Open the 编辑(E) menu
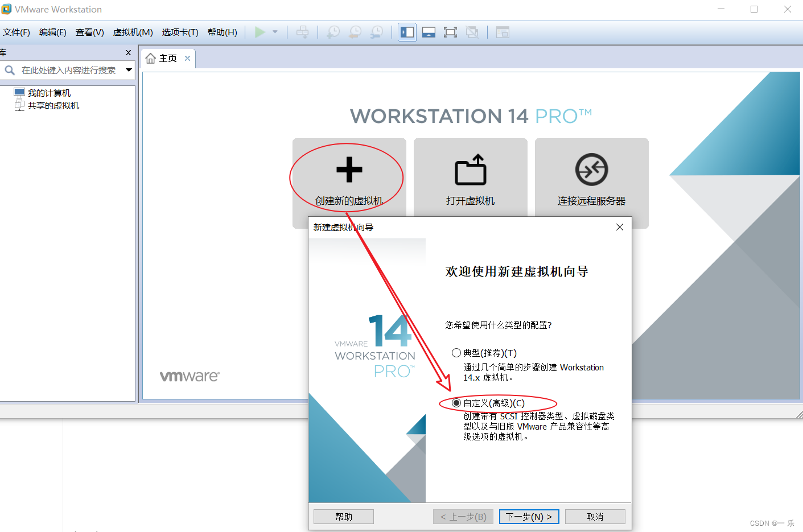Image resolution: width=803 pixels, height=532 pixels. [x=53, y=32]
